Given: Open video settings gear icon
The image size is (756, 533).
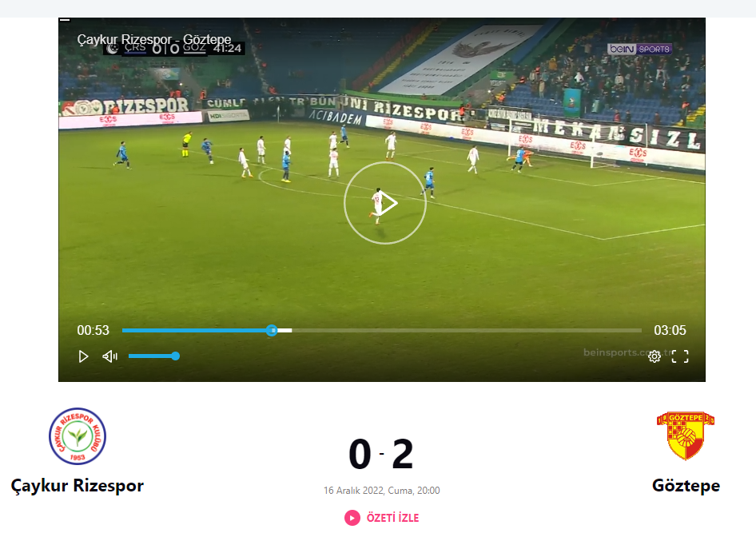Looking at the screenshot, I should point(655,356).
